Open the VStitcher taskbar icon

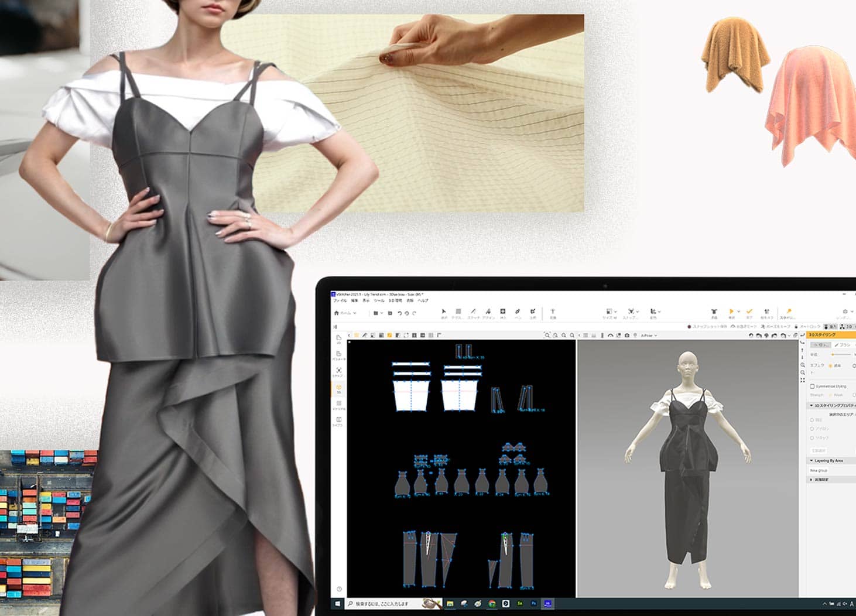pos(548,603)
